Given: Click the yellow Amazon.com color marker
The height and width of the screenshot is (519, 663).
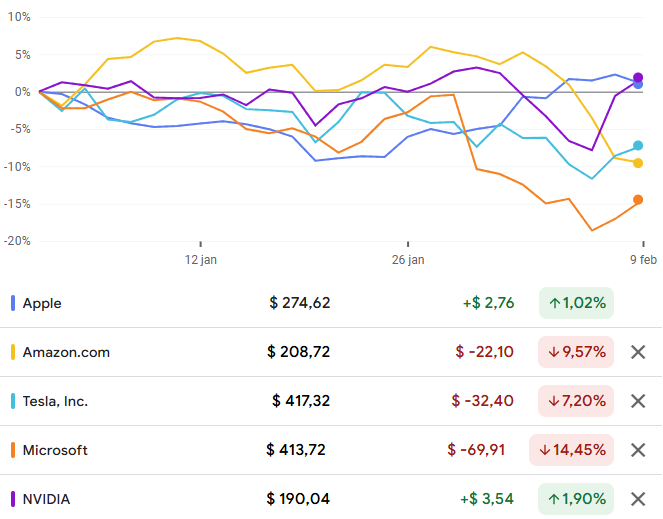Looking at the screenshot, I should point(13,352).
